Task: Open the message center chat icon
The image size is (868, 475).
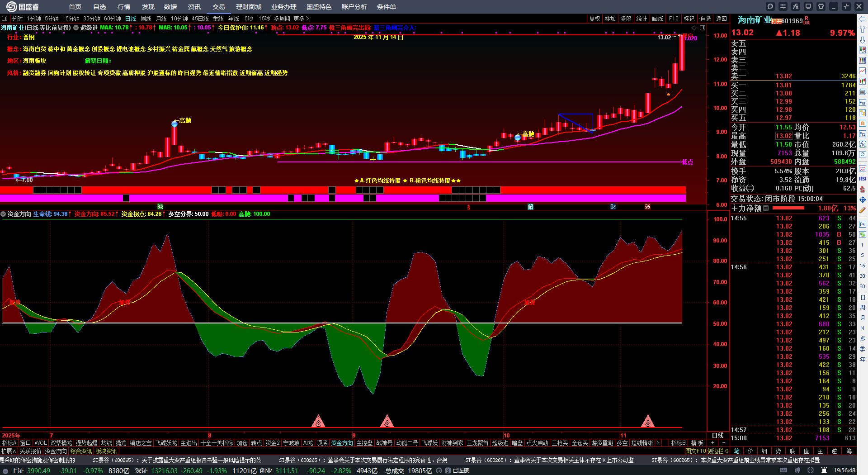Action: (770, 6)
